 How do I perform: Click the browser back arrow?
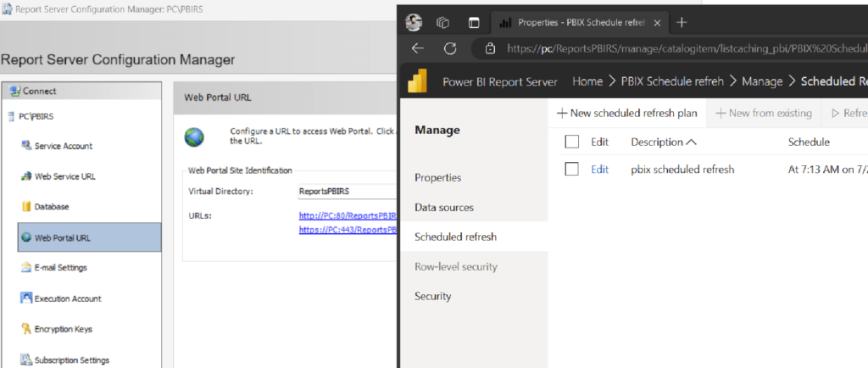(x=418, y=48)
